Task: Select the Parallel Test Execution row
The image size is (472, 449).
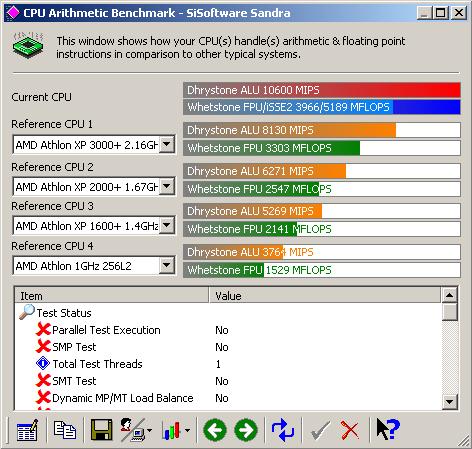Action: click(228, 330)
